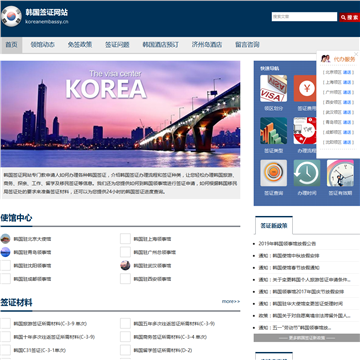This screenshot has height=360, width=360.
Task: Open the 韩国驻西安领事馆 link
Action: tap(152, 279)
